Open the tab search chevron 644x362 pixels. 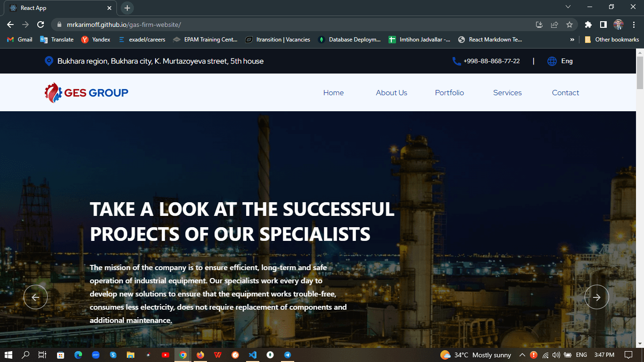[x=568, y=7]
